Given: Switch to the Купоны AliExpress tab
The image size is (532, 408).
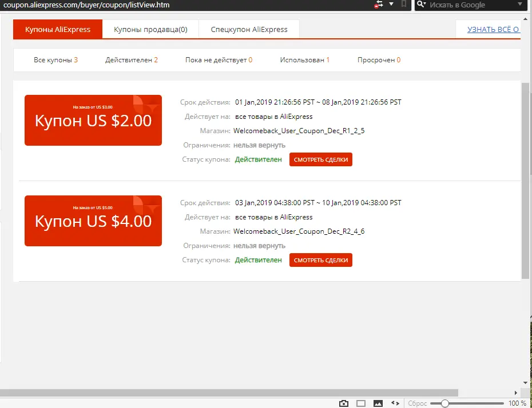Looking at the screenshot, I should coord(58,29).
